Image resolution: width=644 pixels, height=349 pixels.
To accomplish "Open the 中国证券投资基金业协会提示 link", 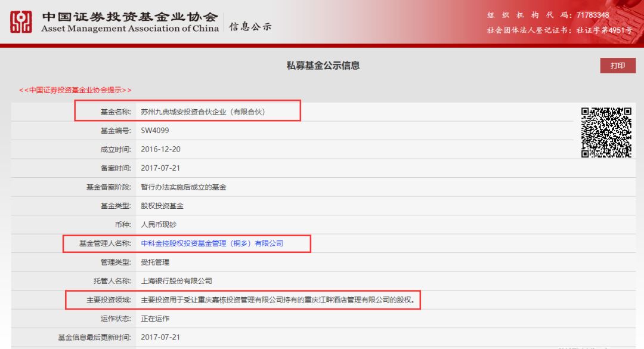I will pyautogui.click(x=75, y=90).
